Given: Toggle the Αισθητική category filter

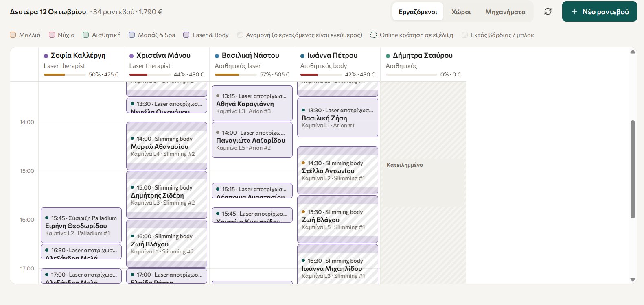Looking at the screenshot, I should tap(102, 35).
